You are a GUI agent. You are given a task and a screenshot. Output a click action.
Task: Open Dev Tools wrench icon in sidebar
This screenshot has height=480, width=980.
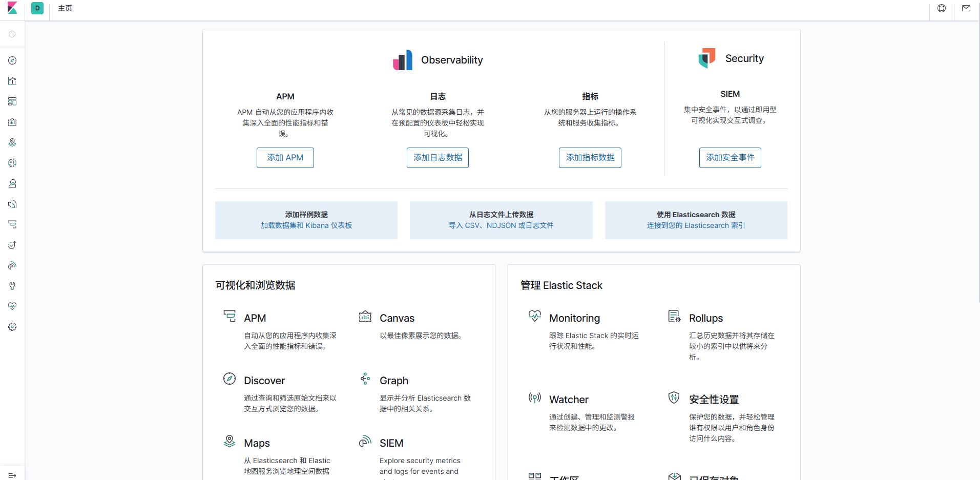12,286
